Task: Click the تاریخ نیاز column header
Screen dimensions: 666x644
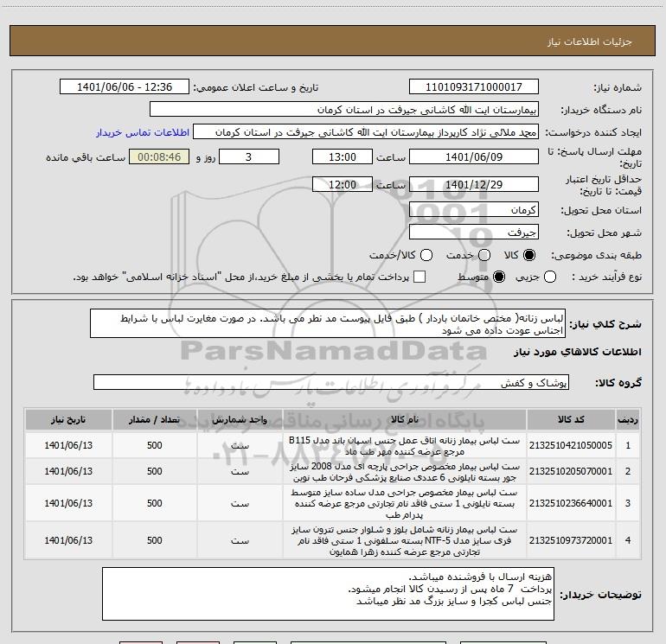Action: [68, 419]
